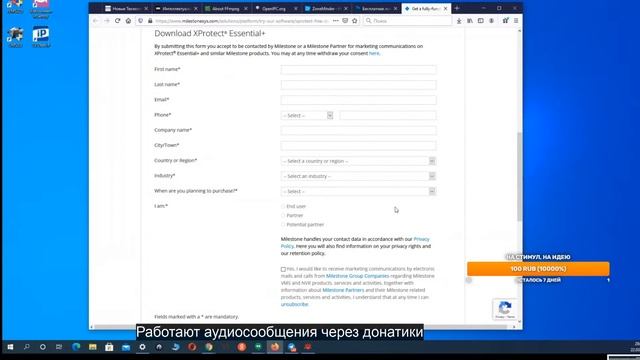
Task: Click the unsubscribe link
Action: [294, 304]
